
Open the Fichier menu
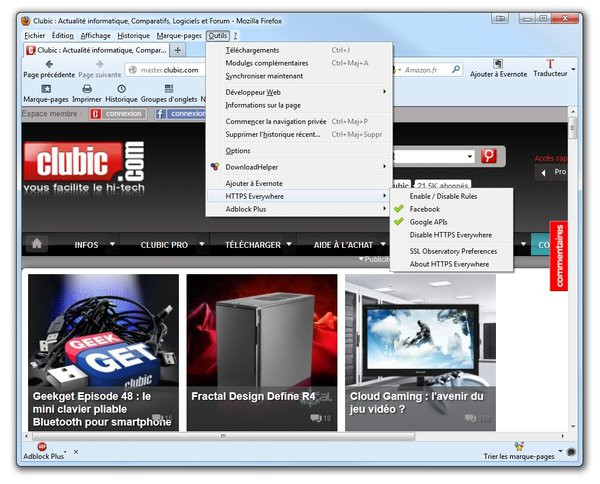pyautogui.click(x=34, y=36)
